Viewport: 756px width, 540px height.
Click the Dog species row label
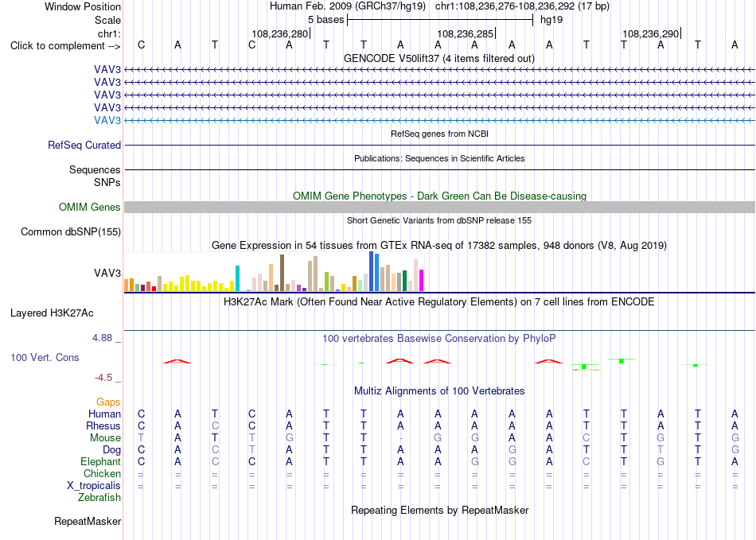[112, 450]
